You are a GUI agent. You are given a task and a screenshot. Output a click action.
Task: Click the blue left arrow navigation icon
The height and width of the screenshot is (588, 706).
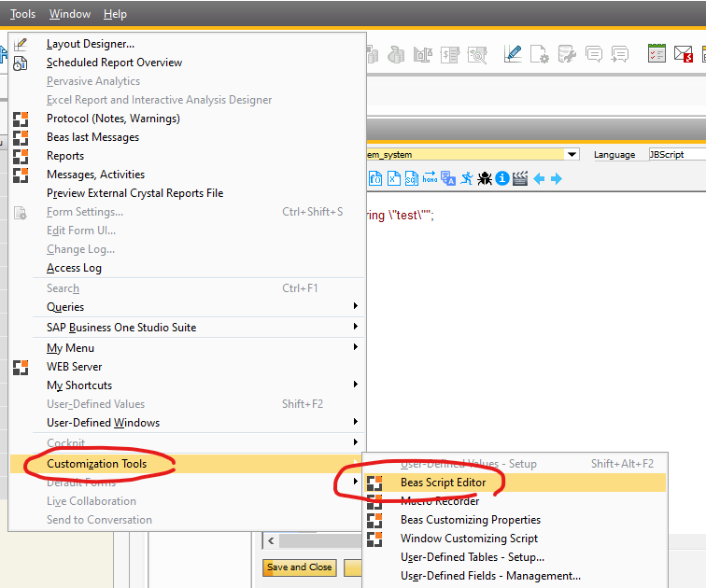click(x=539, y=178)
